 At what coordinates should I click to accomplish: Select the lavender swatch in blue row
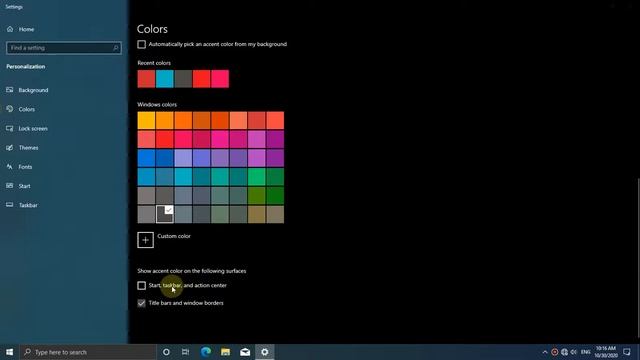pos(183,158)
